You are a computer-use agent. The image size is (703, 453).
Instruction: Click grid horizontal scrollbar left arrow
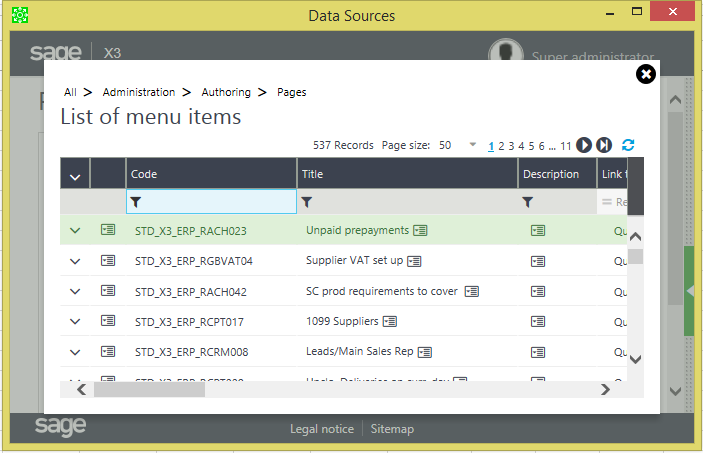coord(81,389)
